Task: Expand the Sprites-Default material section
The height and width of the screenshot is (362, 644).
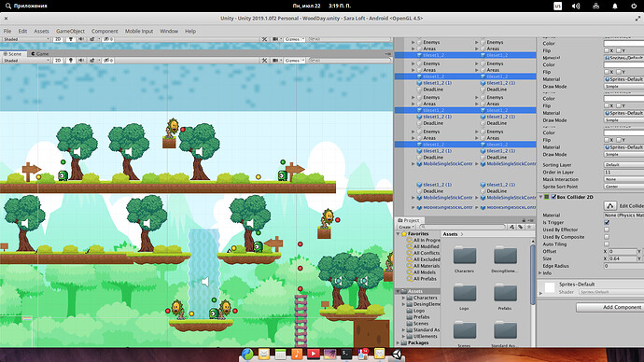Action: click(540, 293)
